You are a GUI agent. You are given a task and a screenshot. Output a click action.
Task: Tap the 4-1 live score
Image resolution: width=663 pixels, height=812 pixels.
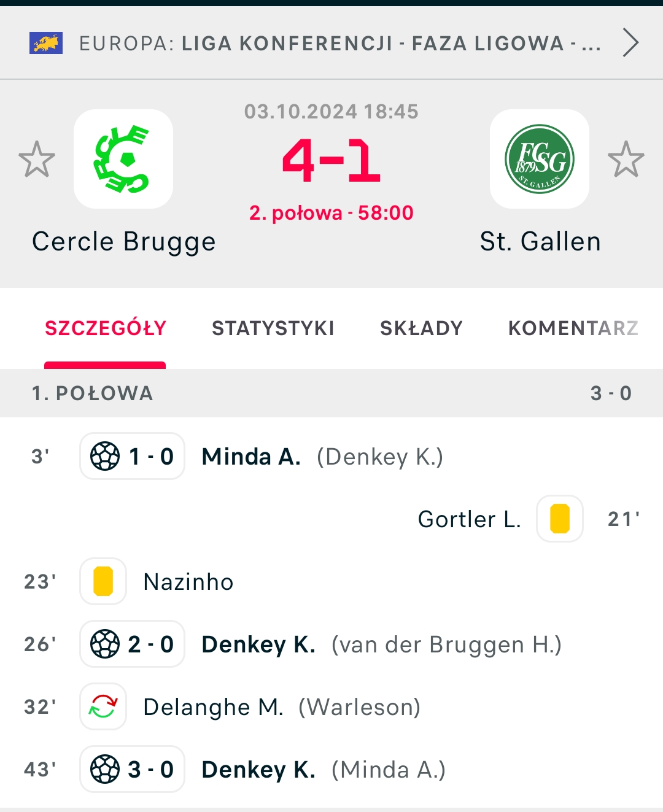click(x=331, y=161)
